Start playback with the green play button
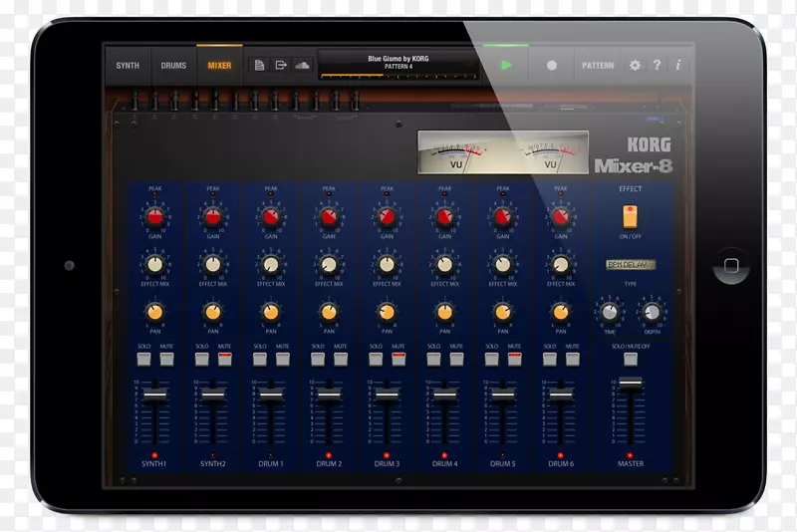The width and height of the screenshot is (797, 532). 506,65
